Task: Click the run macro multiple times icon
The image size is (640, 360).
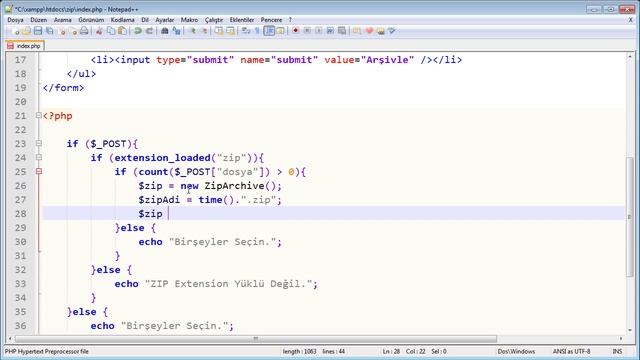Action: [x=330, y=31]
